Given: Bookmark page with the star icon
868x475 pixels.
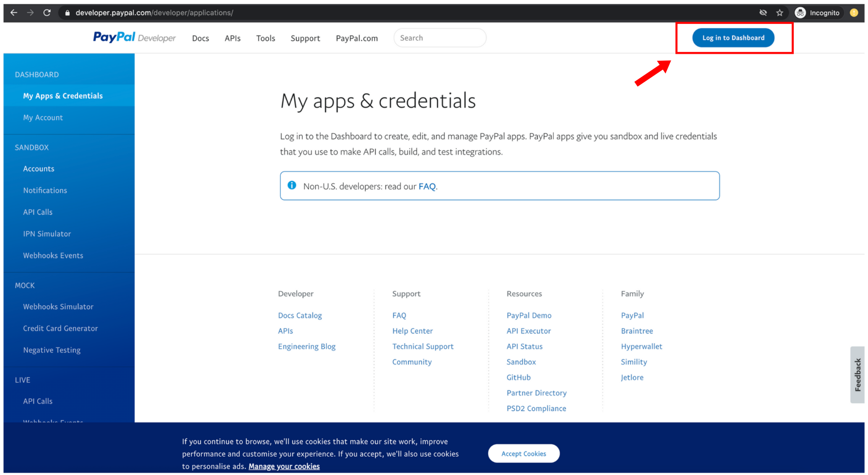Looking at the screenshot, I should (779, 13).
